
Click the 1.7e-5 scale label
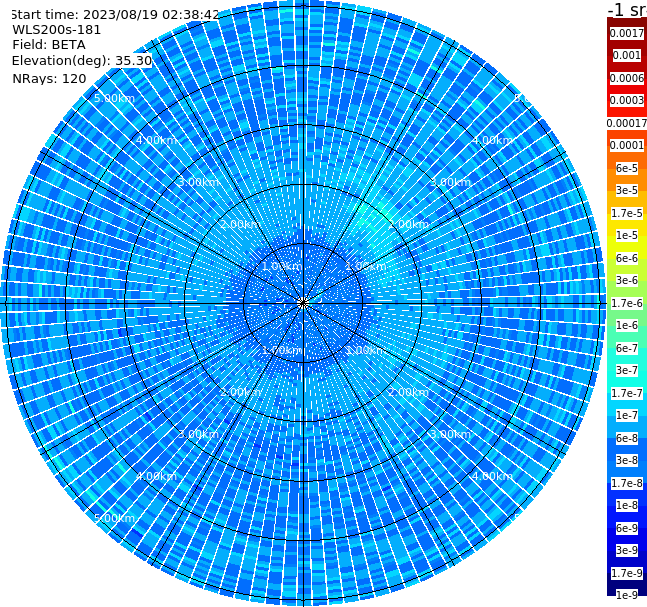(x=627, y=213)
